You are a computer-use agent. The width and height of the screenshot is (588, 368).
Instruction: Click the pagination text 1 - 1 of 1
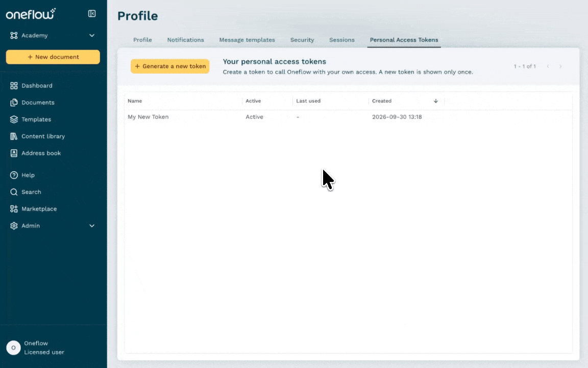[x=525, y=66]
